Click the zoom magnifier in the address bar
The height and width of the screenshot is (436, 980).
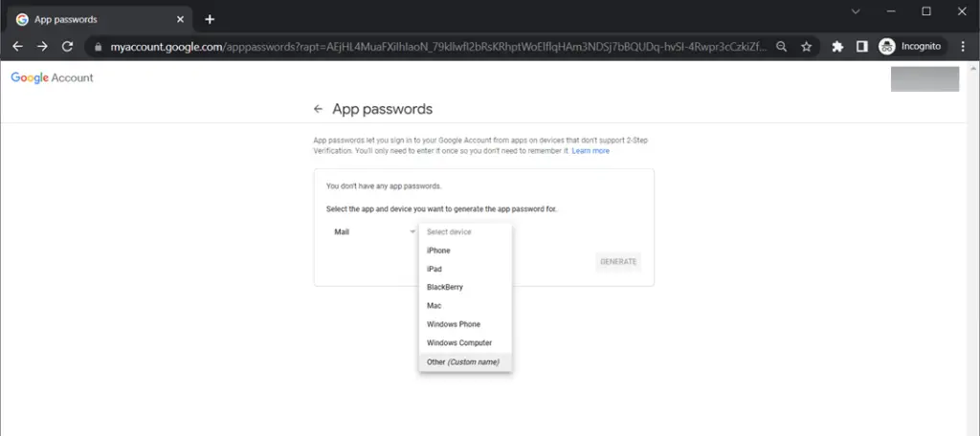[781, 47]
